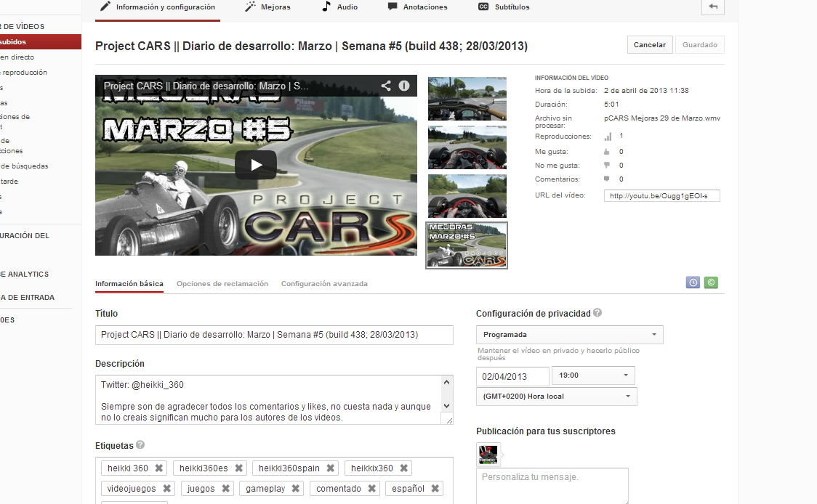This screenshot has width=817, height=504.
Task: Select the custom Mejoras Marzo #5 thumbnail
Action: coord(467,245)
